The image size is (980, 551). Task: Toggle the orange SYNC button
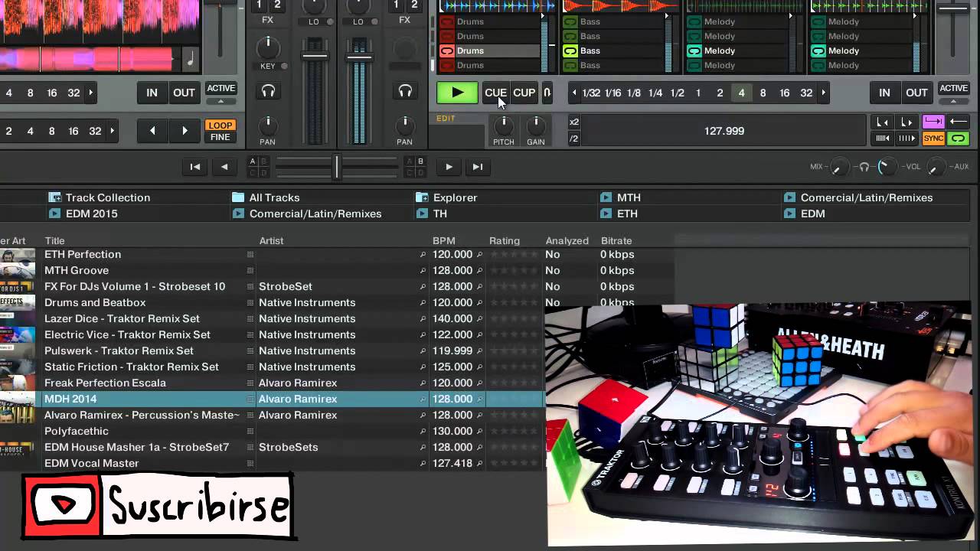933,139
